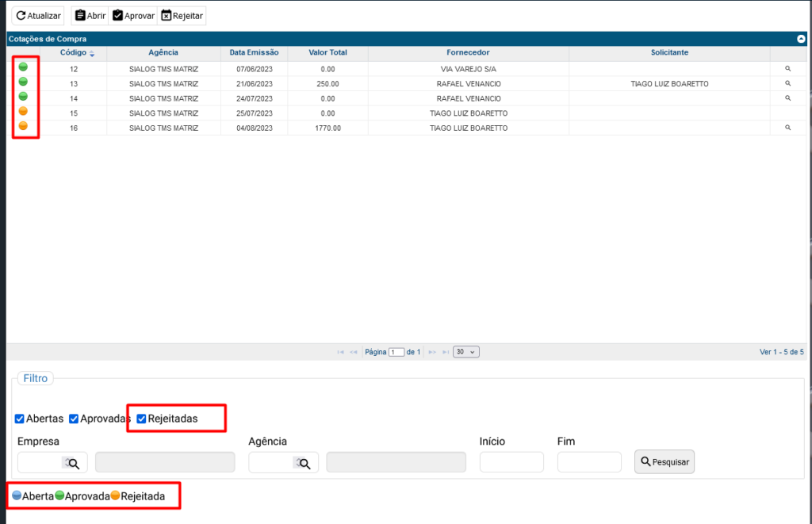Viewport: 812px width, 524px height.
Task: Click the blue Aberta legend swatch
Action: coord(17,495)
